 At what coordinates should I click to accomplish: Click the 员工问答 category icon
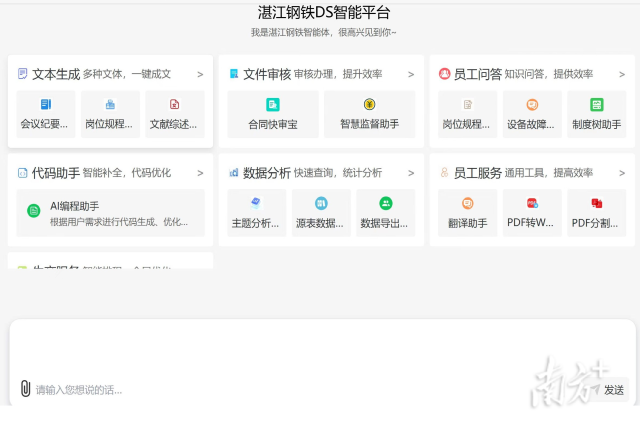click(444, 74)
